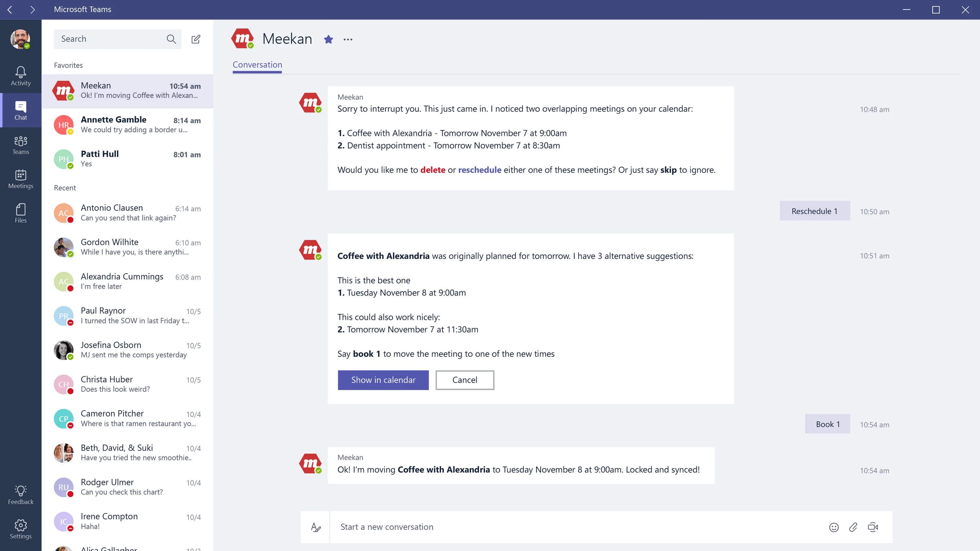Click the Conversation tab in Meekan
Screen dimensions: 980x551
(257, 64)
